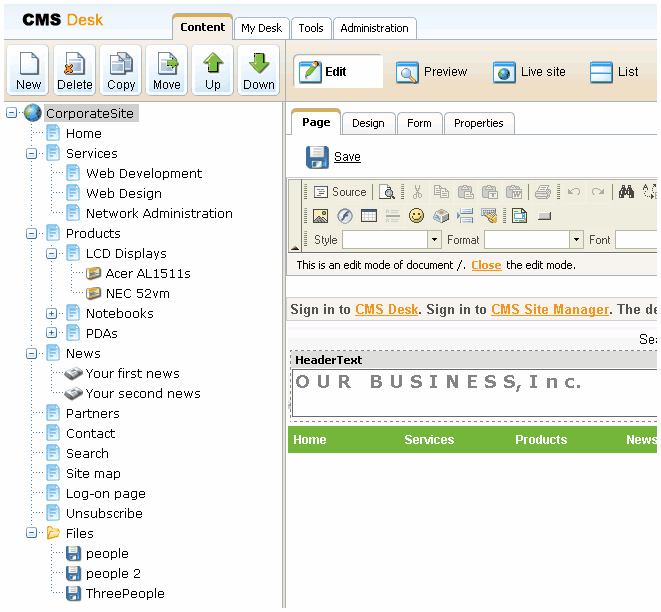
Task: Click the New document toolbar button
Action: point(28,71)
